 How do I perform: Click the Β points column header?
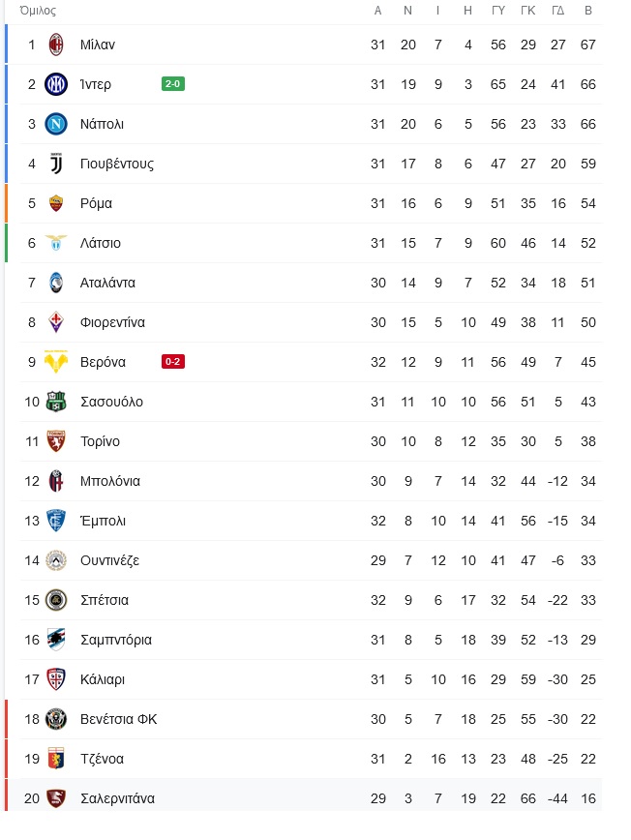pyautogui.click(x=588, y=11)
